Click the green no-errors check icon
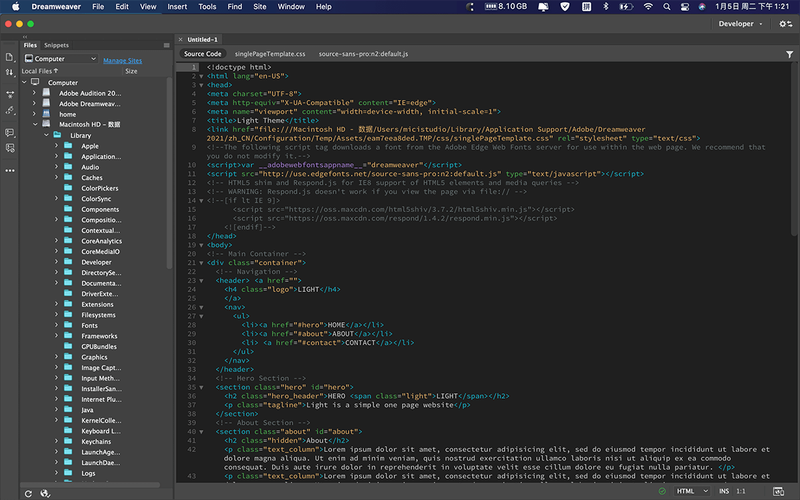Screen dimensions: 800x500 (663, 492)
